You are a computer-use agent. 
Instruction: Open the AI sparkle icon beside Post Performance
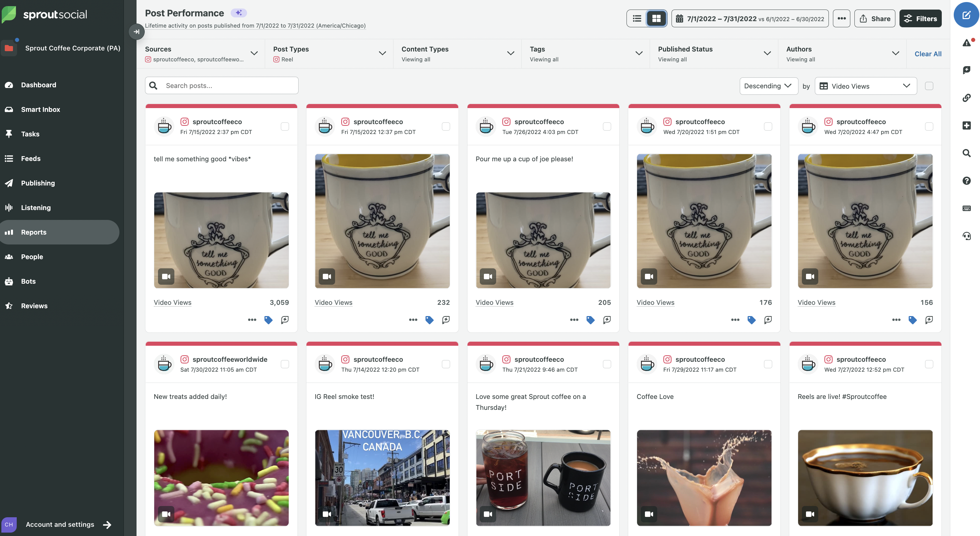click(239, 13)
